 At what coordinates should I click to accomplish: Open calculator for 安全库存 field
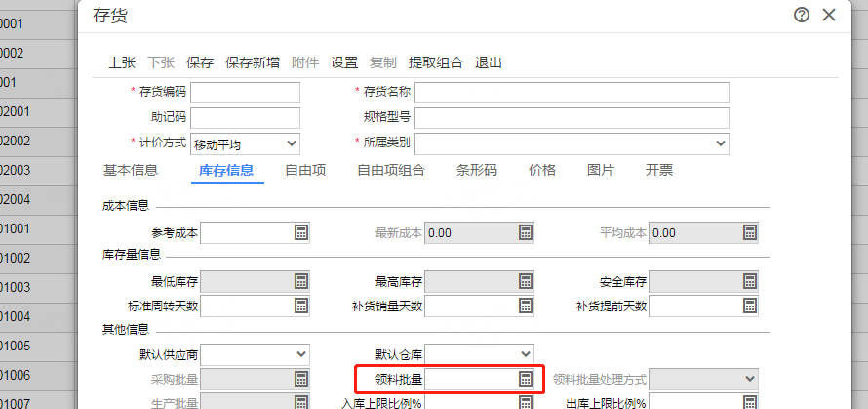click(750, 281)
